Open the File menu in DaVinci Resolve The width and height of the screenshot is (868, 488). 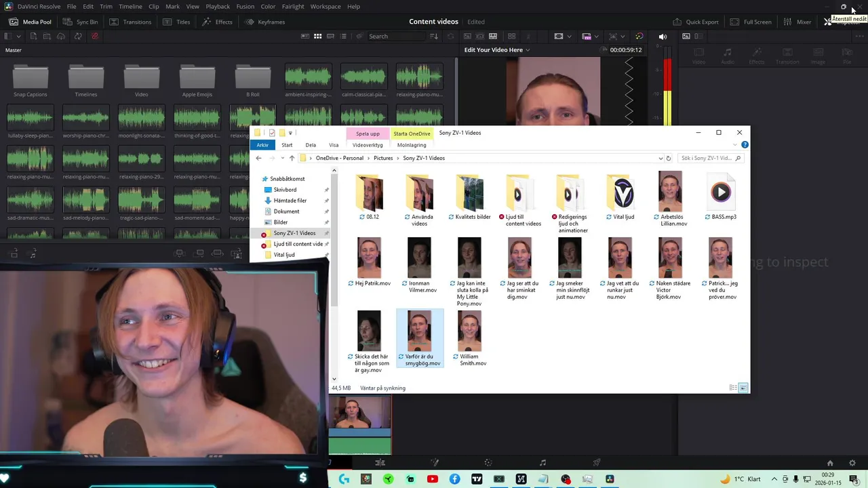[x=71, y=6]
